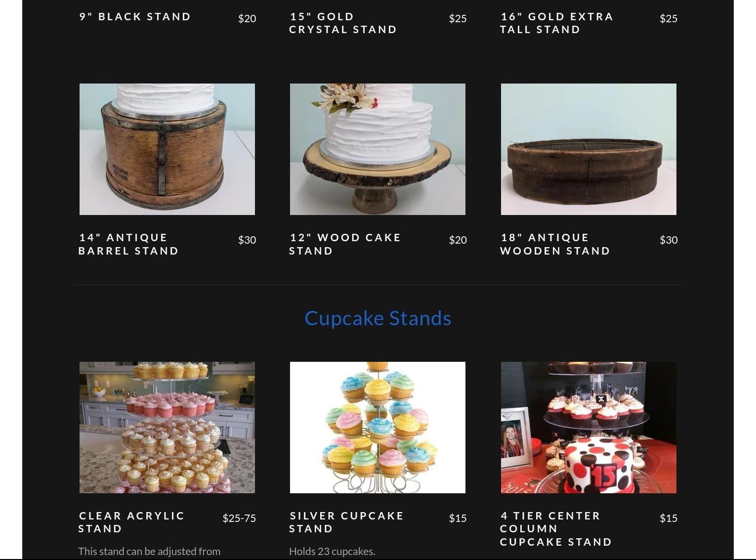
Task: Click the 14" Antique Barrel Stand title
Action: [128, 244]
